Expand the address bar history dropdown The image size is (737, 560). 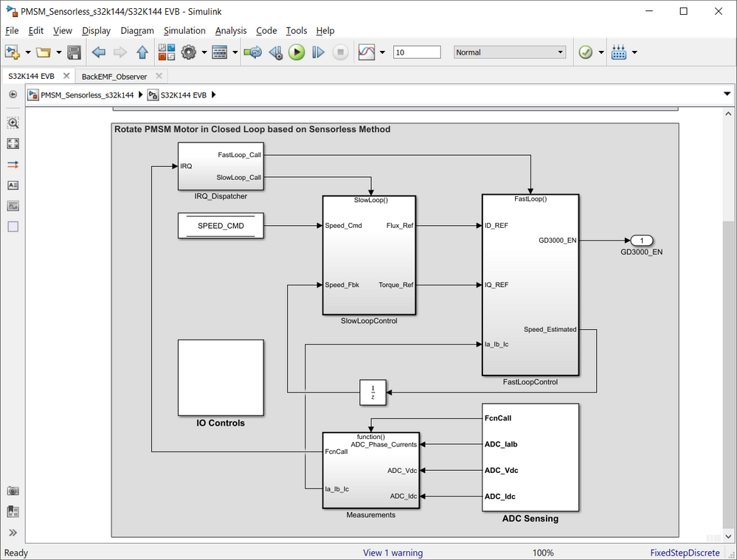(727, 94)
